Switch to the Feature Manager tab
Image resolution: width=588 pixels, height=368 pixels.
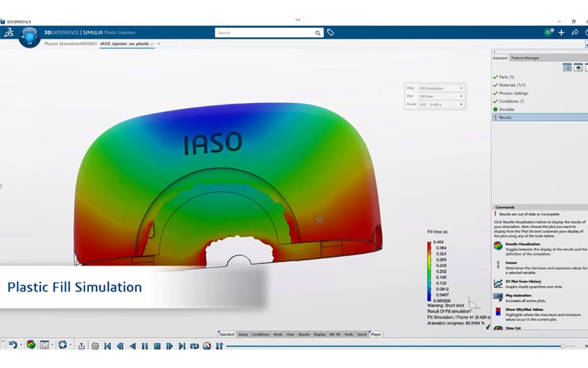coord(525,58)
